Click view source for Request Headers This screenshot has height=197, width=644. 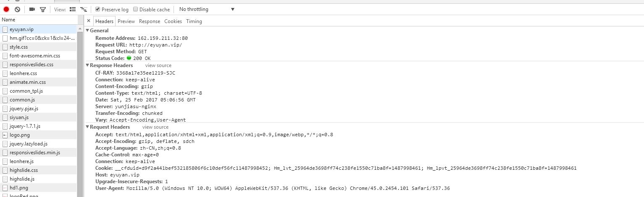(155, 127)
